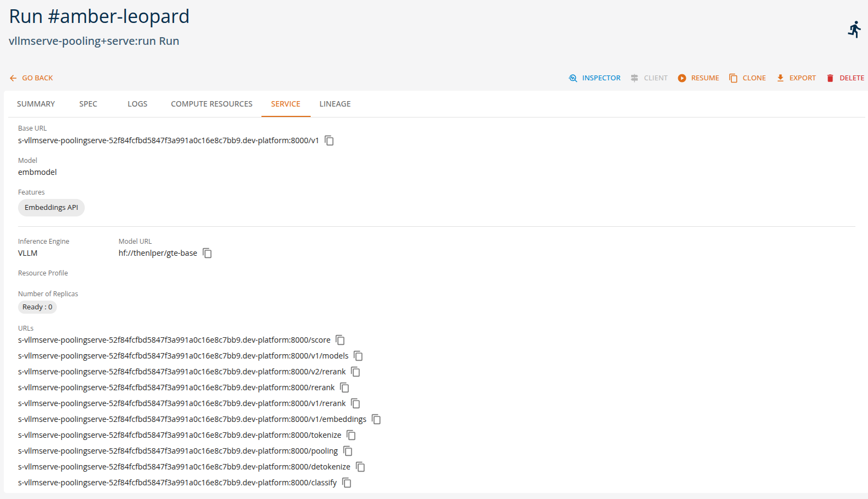Delete this run

coord(845,78)
